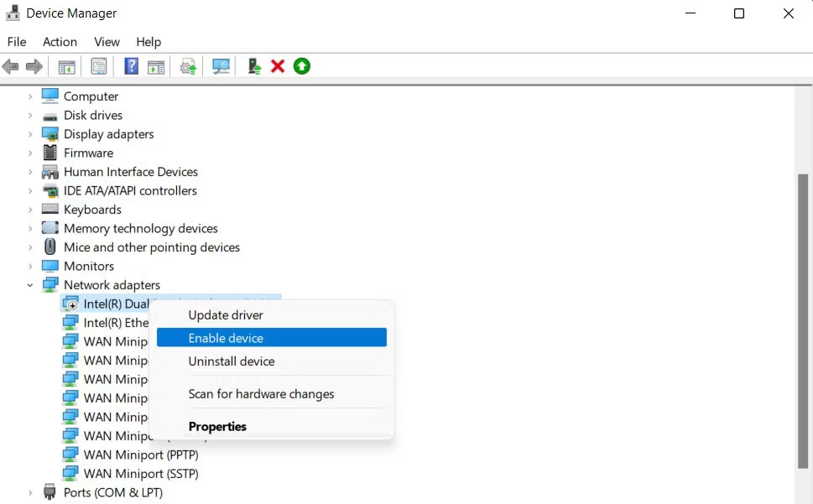The width and height of the screenshot is (813, 504).
Task: Expand the Disk drives node
Action: [30, 115]
